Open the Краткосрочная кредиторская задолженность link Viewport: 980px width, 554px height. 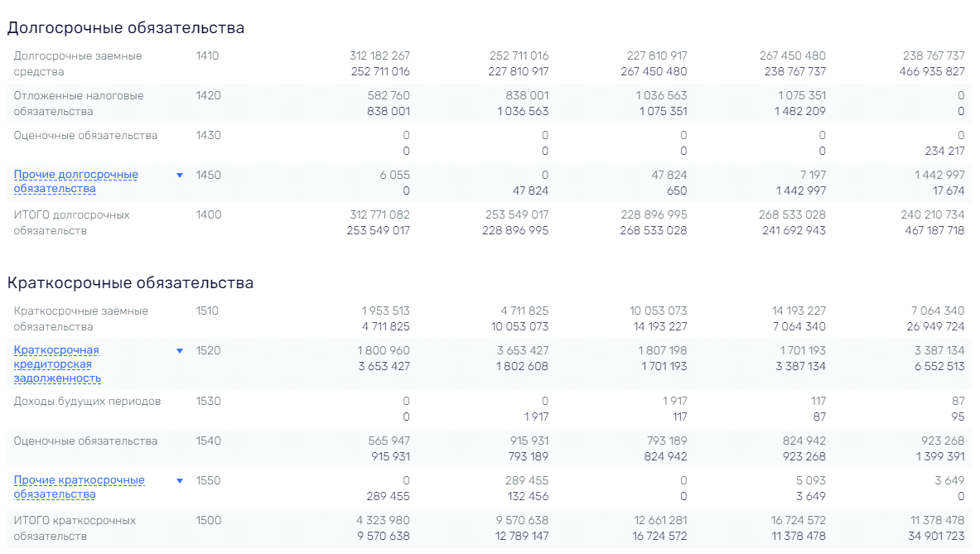tap(57, 364)
